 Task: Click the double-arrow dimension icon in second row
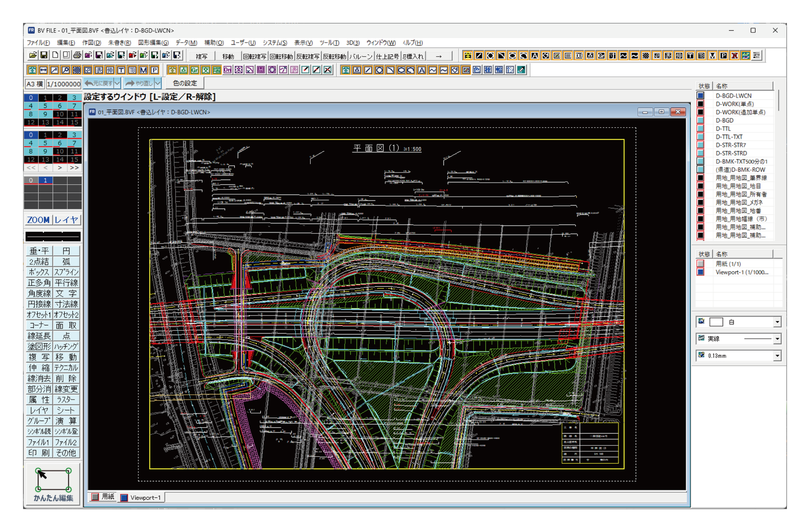coord(43,70)
